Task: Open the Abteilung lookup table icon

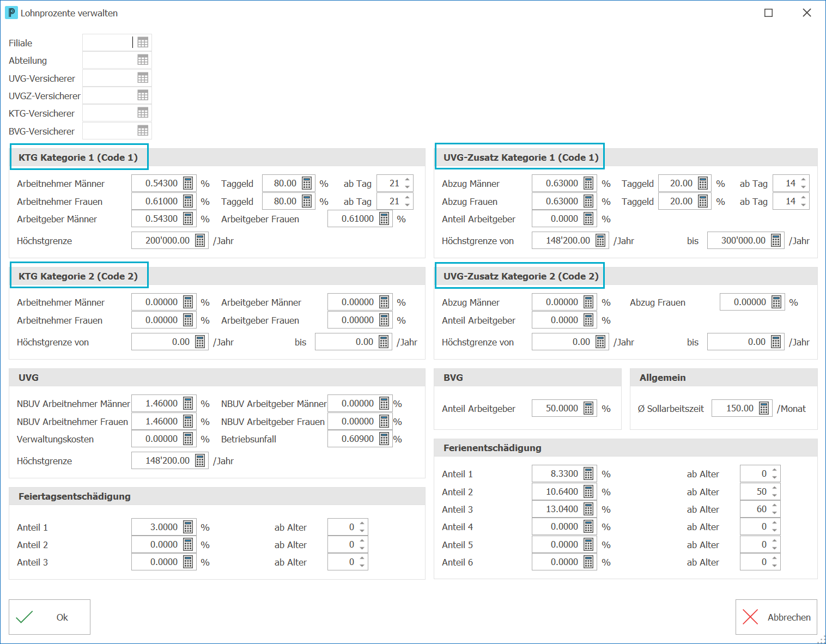Action: tap(143, 60)
